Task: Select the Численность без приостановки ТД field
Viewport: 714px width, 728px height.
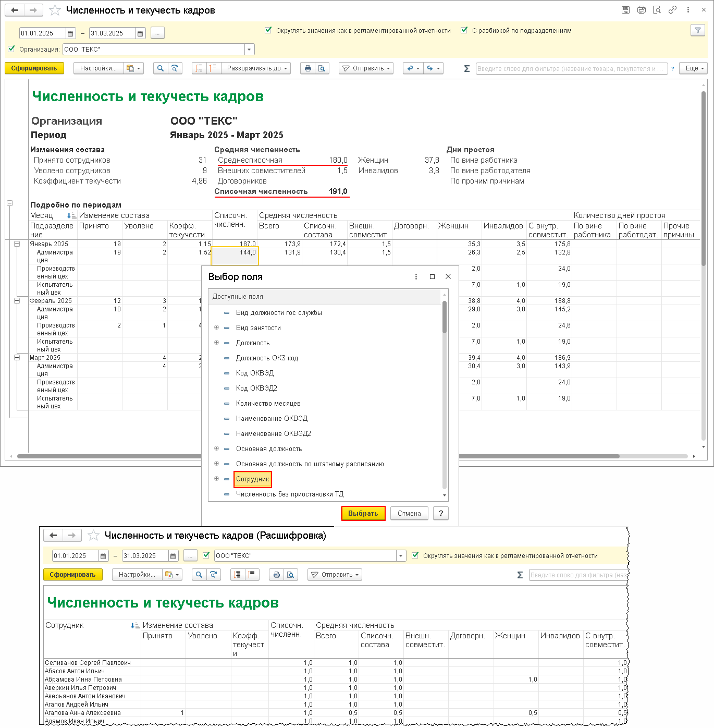Action: pos(290,494)
